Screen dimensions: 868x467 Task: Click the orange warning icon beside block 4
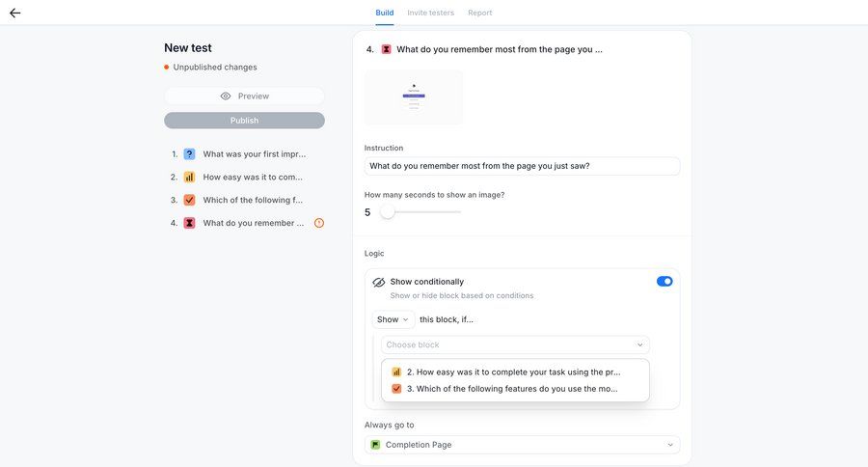pyautogui.click(x=319, y=223)
